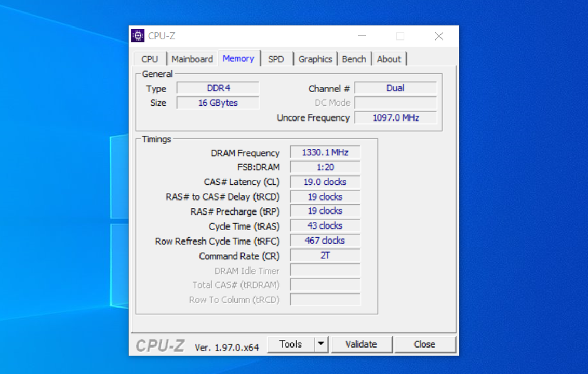The image size is (588, 374).
Task: Click the tRCD 19 clocks value
Action: 325,197
